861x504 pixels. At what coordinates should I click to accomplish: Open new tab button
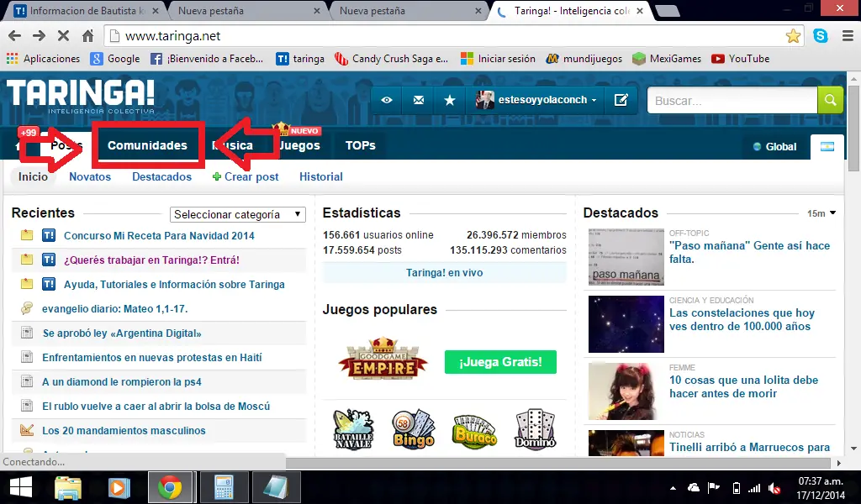667,10
